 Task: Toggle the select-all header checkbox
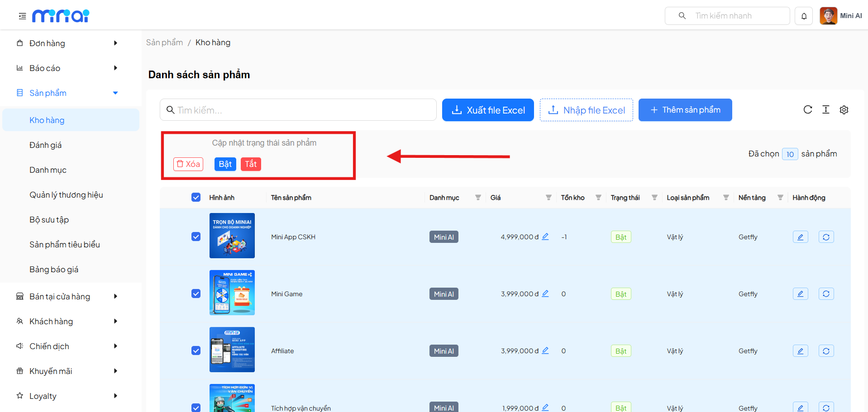(196, 198)
